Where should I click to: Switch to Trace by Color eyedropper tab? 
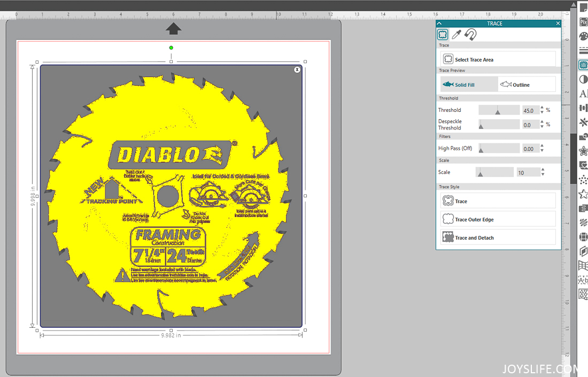pyautogui.click(x=457, y=35)
